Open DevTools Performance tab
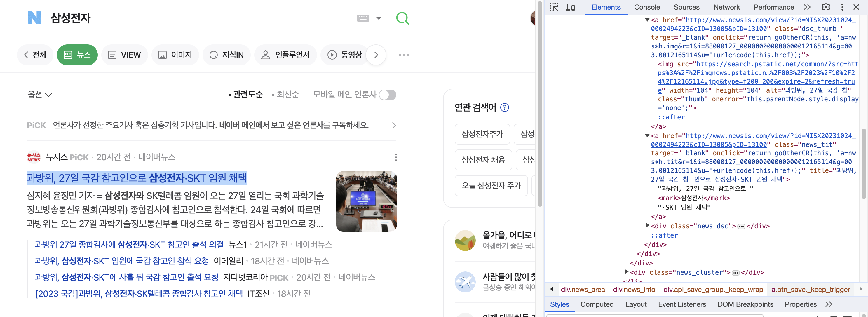The height and width of the screenshot is (317, 868). [x=774, y=7]
